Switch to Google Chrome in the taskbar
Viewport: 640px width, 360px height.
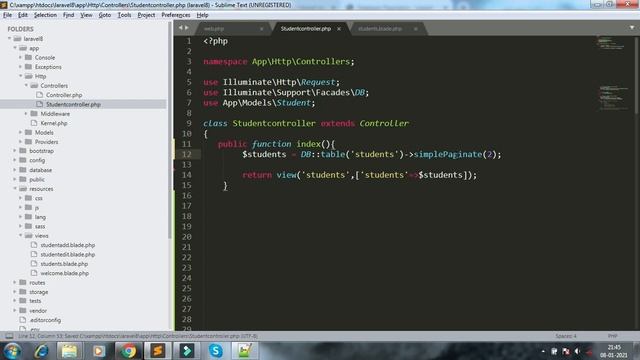pos(128,351)
